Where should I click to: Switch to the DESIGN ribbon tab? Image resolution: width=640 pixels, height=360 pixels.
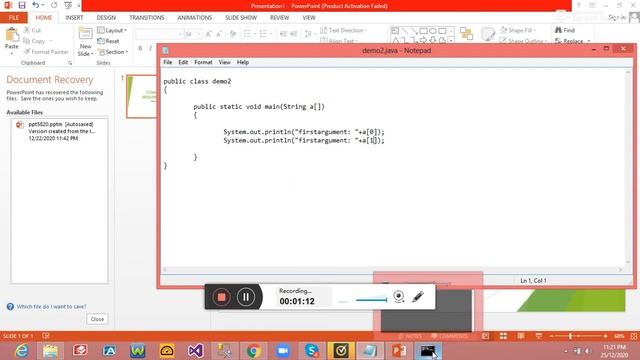pos(106,18)
